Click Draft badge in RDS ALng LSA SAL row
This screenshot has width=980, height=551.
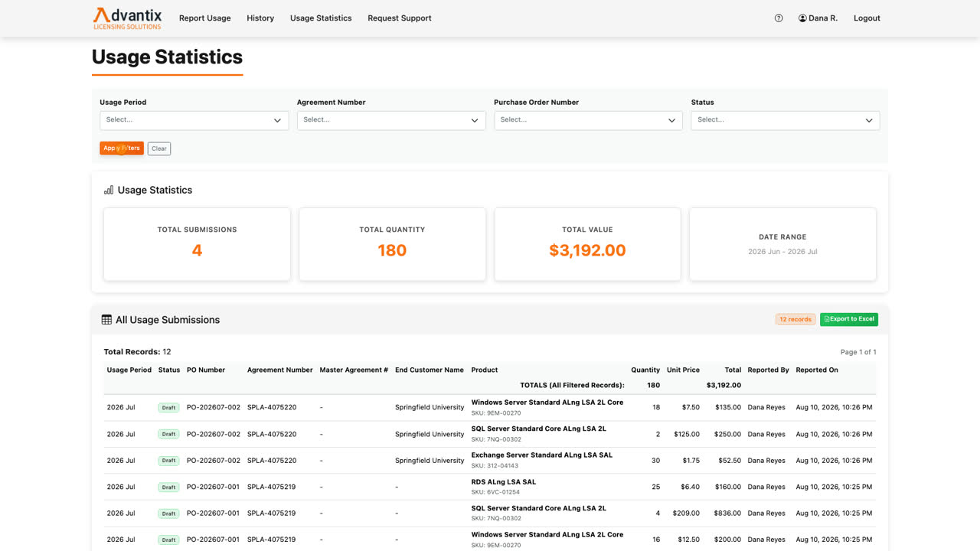click(x=168, y=487)
